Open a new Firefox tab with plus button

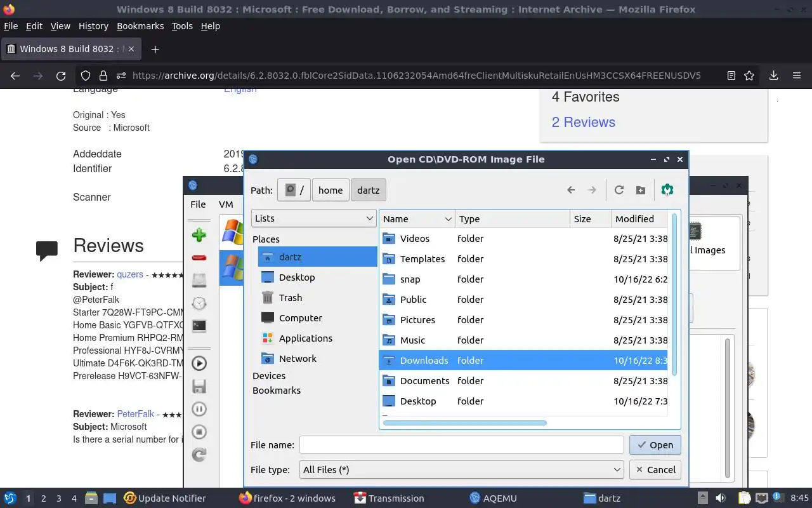pos(155,49)
